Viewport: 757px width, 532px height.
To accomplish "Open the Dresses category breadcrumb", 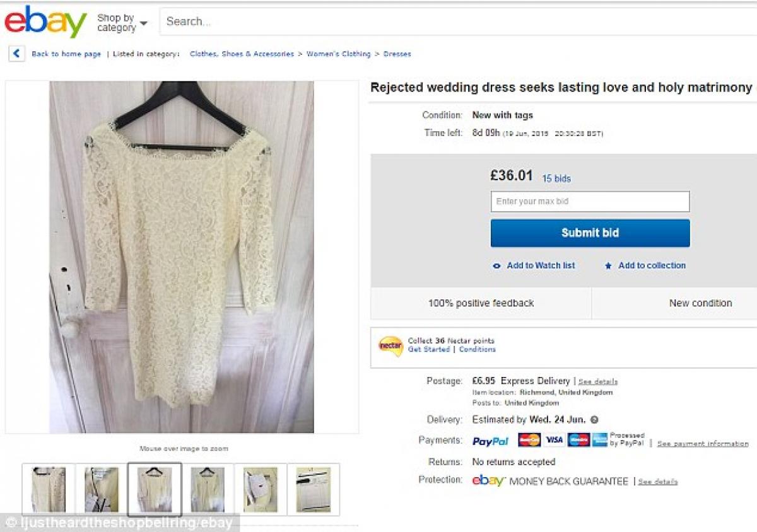I will click(397, 54).
